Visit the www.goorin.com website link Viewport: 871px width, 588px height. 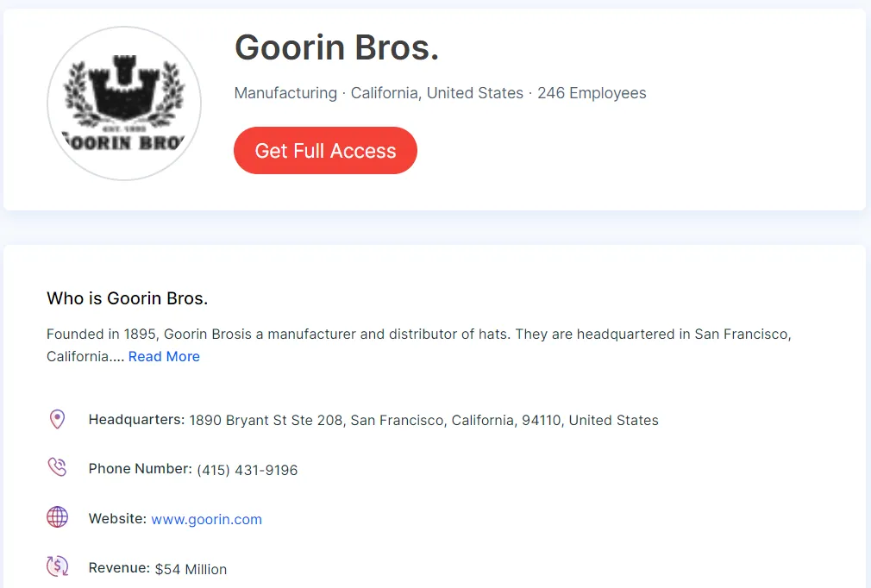pyautogui.click(x=207, y=519)
